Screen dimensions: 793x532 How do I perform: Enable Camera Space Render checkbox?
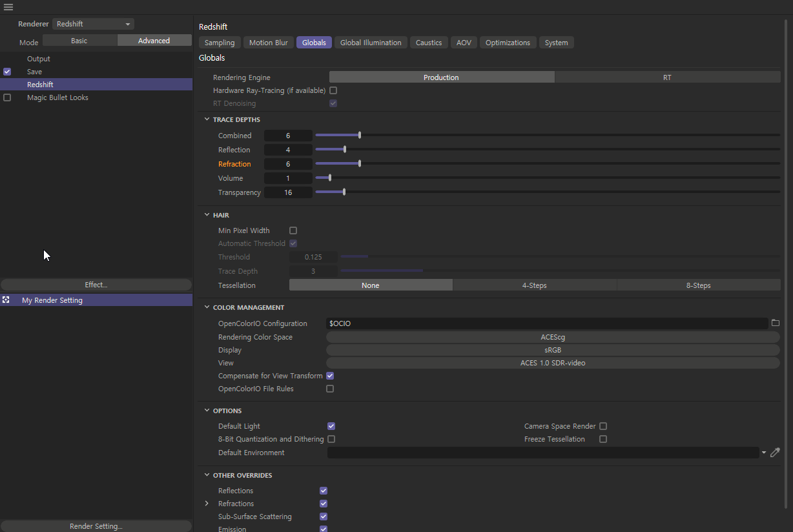click(x=603, y=426)
